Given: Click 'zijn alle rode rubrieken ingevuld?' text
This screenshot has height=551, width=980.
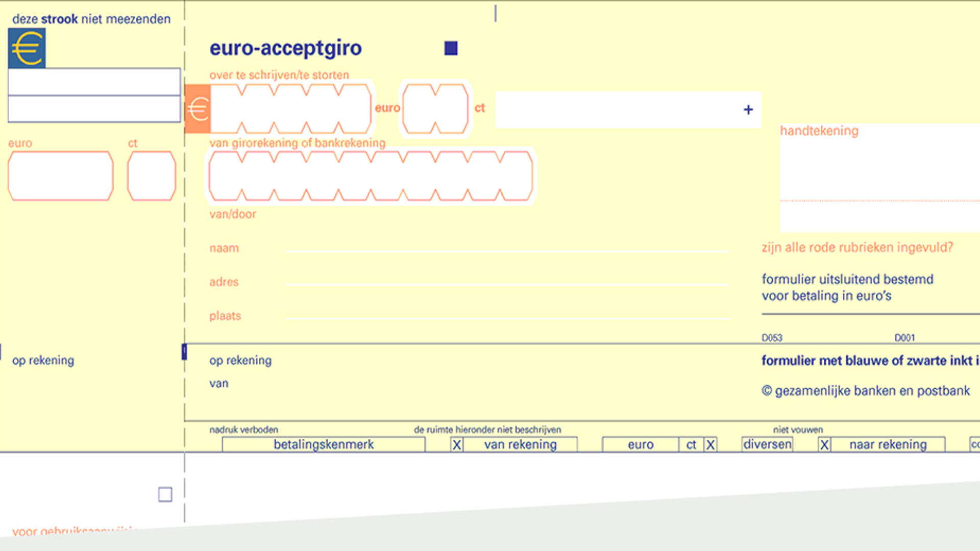Looking at the screenshot, I should point(857,247).
